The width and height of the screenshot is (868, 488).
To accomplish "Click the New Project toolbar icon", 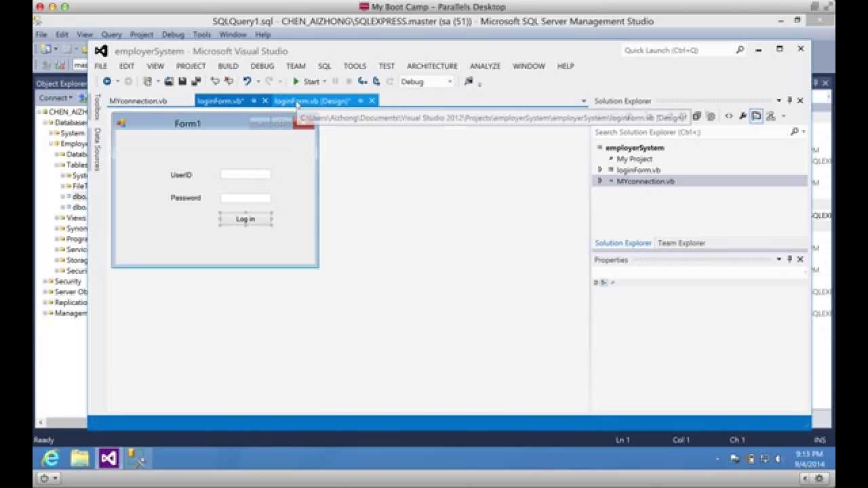I will click(147, 81).
